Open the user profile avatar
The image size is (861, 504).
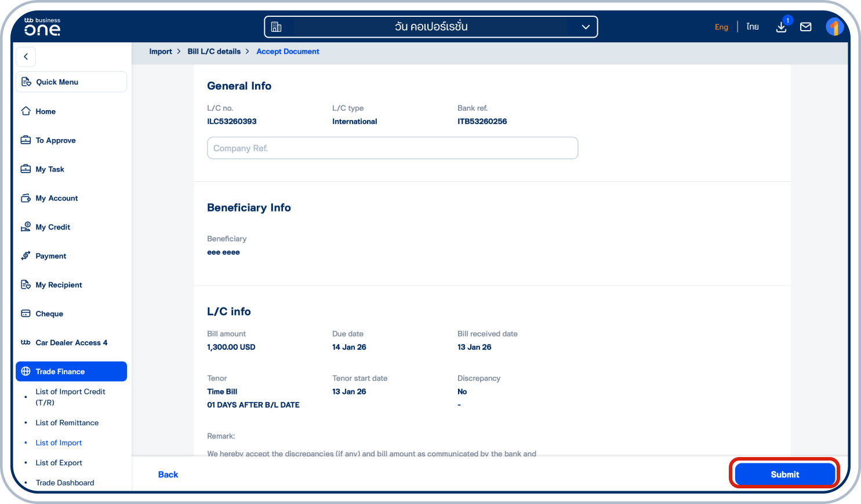(x=834, y=27)
